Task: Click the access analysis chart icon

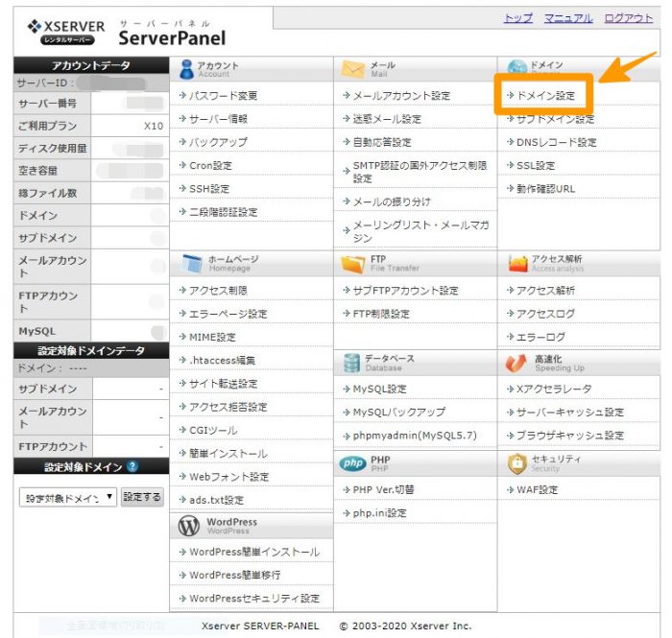Action: [x=517, y=263]
